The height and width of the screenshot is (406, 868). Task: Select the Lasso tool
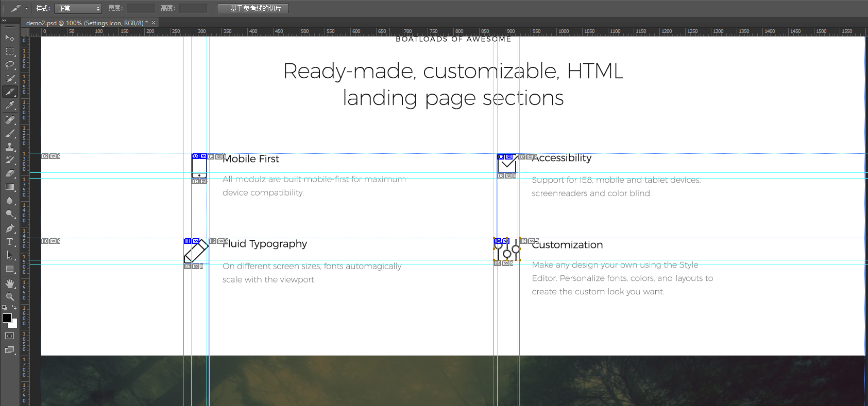[x=10, y=65]
